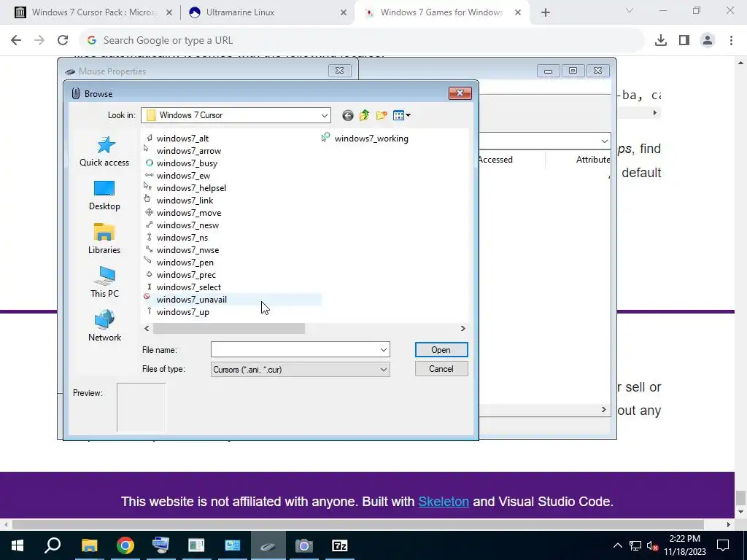The height and width of the screenshot is (560, 747).
Task: Click the muted volume tray icon
Action: tap(652, 545)
